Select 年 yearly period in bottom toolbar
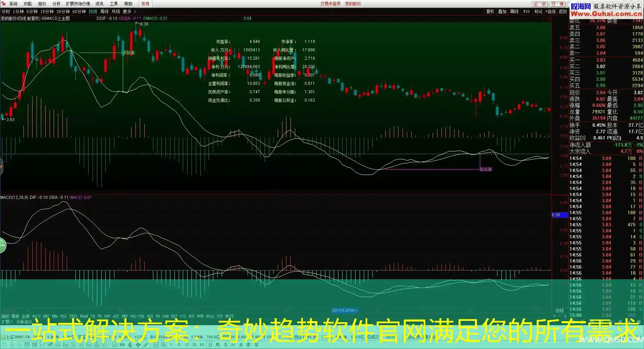This screenshot has height=349, width=644. pyautogui.click(x=256, y=345)
